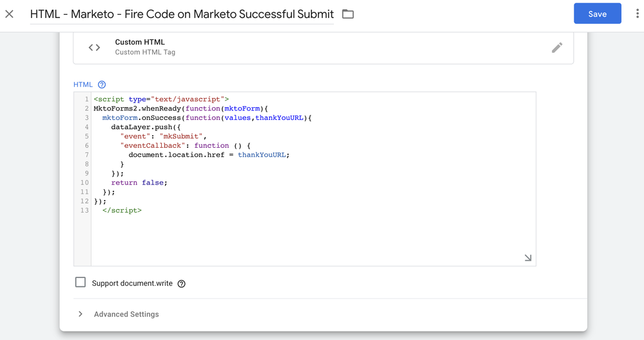Viewport: 644px width, 340px height.
Task: Click the folder icon beside the tag name
Action: (348, 14)
